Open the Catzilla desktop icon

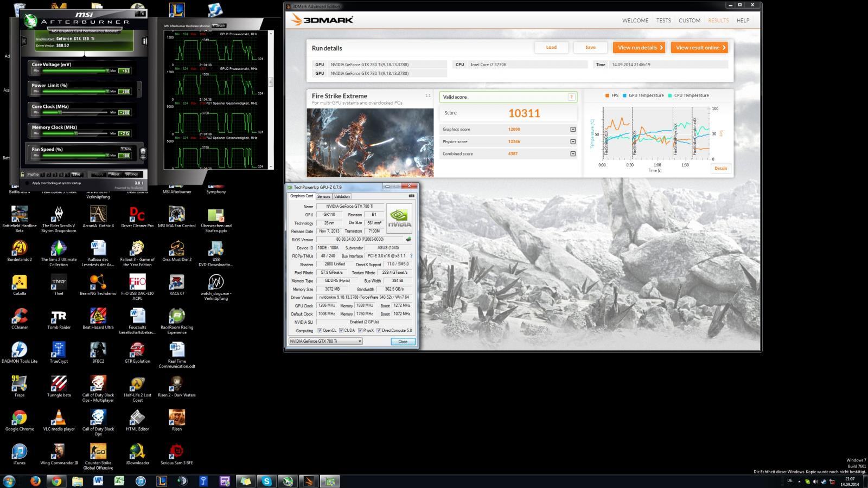coord(20,285)
